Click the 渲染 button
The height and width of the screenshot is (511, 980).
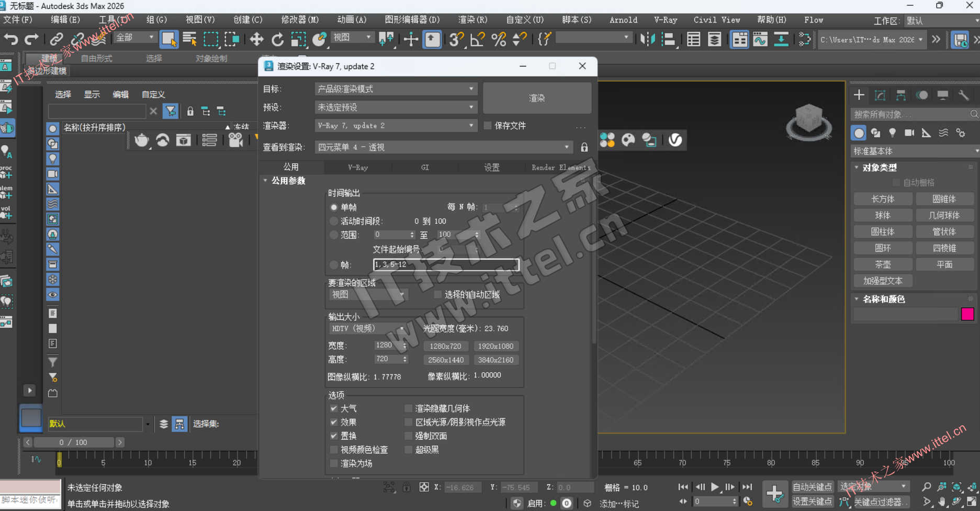tap(537, 98)
